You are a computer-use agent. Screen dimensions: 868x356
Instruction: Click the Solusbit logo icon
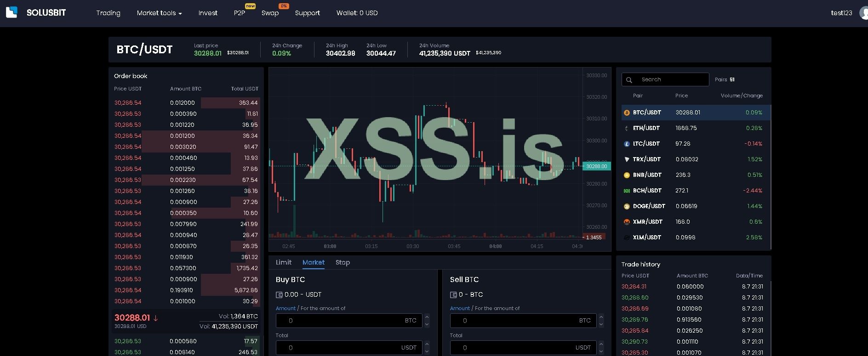[11, 12]
